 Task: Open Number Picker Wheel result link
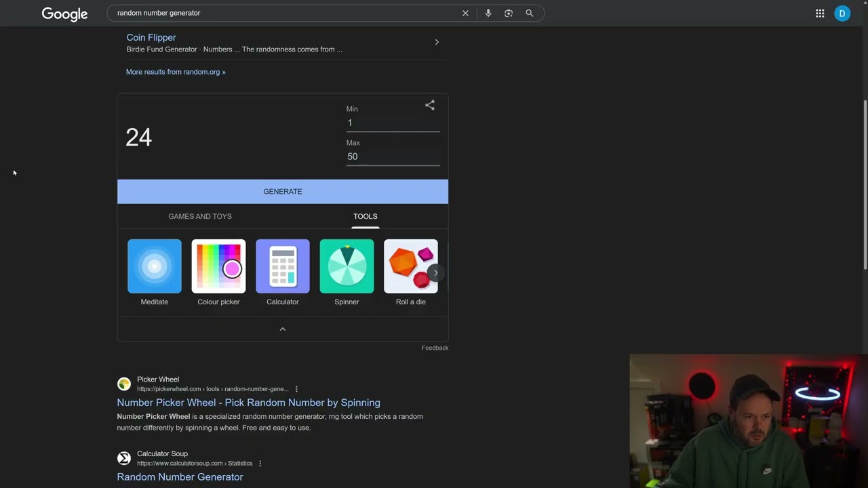click(x=248, y=403)
